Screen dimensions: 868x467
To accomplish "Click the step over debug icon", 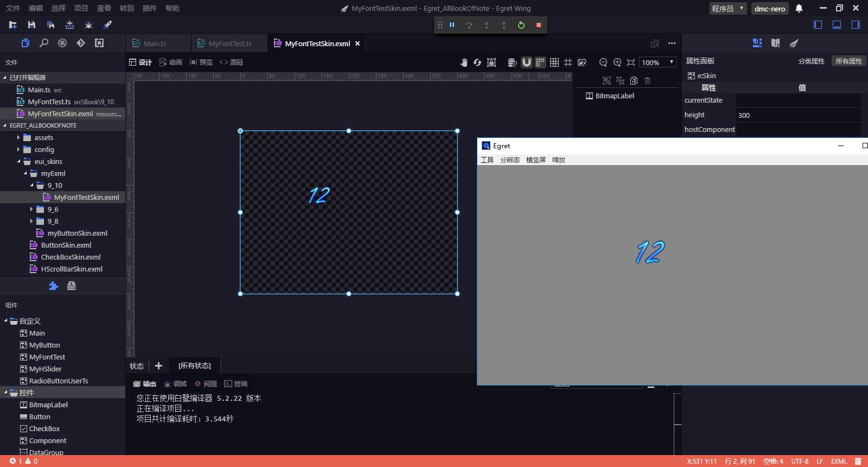I will (x=469, y=25).
